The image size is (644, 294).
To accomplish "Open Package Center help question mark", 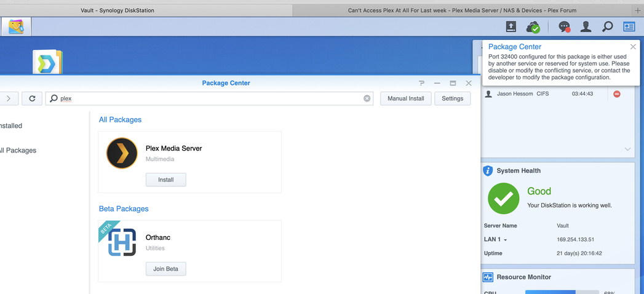I will click(x=421, y=83).
